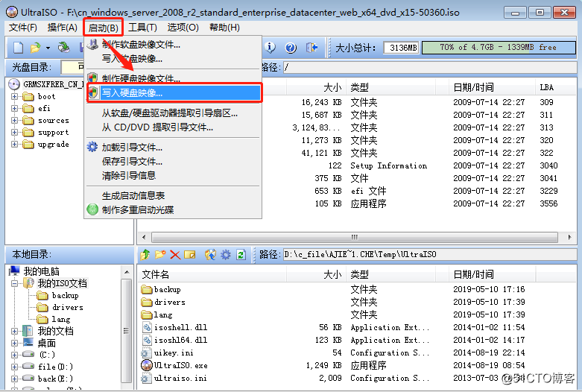The image size is (582, 392).
Task: Click the floppy icon beside 制作软盘映像文件
Action: tap(92, 44)
